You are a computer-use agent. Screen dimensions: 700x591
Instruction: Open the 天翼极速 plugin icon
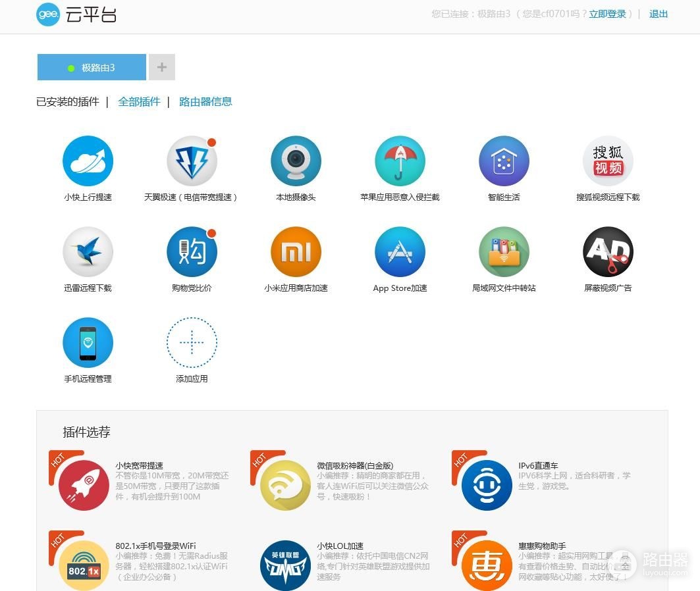[x=192, y=161]
